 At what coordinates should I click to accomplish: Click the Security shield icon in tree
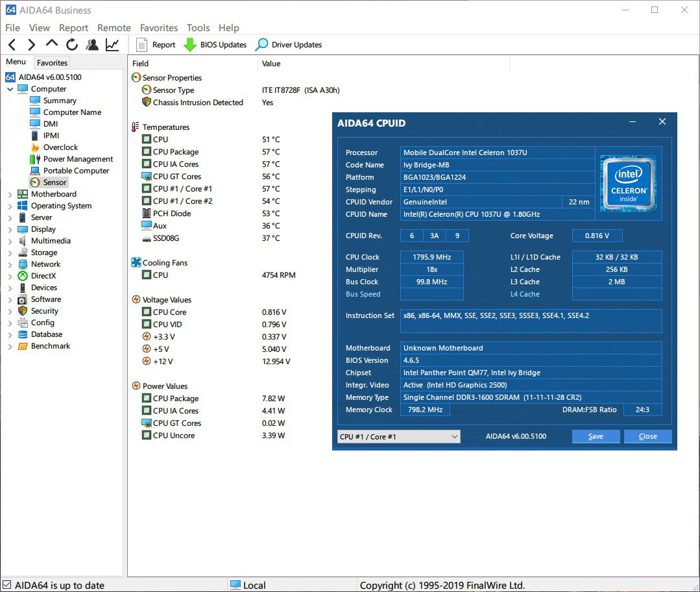23,311
